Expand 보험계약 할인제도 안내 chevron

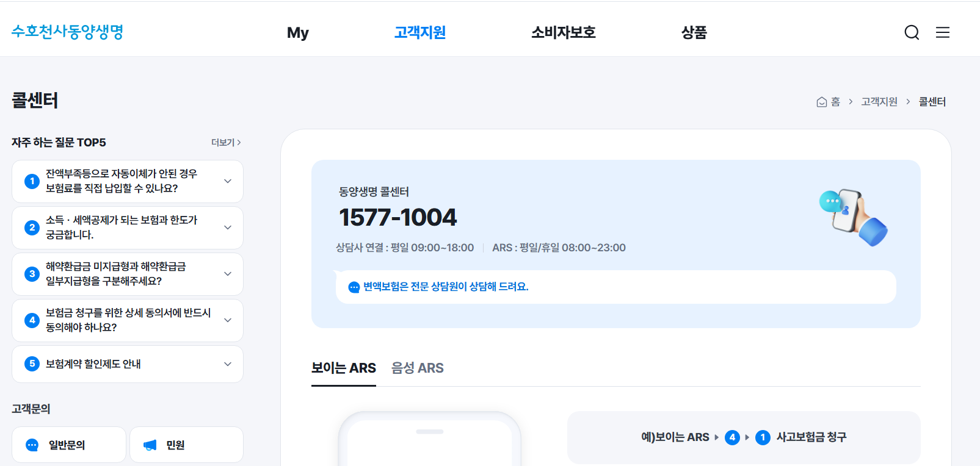pyautogui.click(x=228, y=364)
